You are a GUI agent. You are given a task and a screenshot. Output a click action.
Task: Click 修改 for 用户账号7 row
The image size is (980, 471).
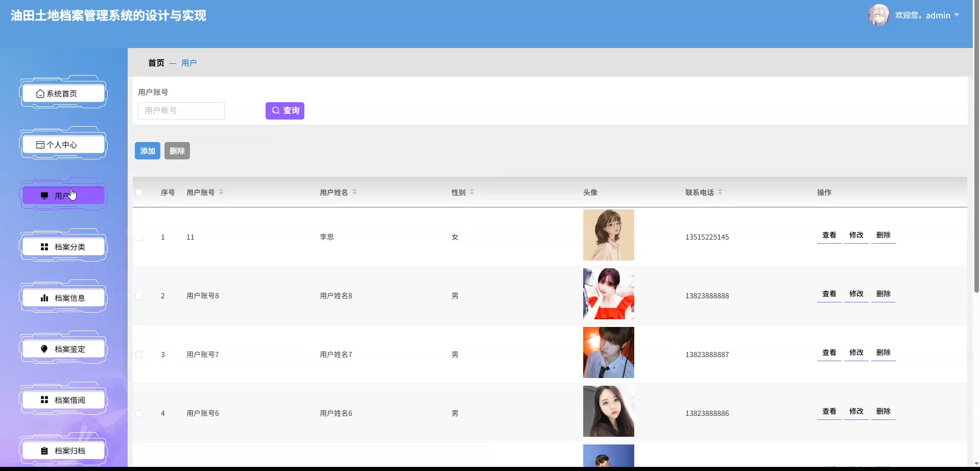pyautogui.click(x=856, y=352)
